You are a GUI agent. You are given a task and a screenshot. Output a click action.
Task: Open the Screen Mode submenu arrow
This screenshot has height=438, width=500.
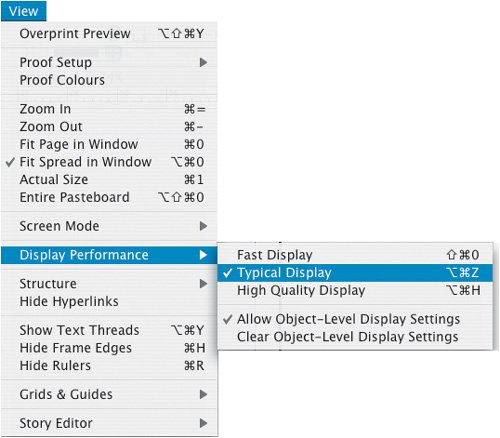(203, 226)
